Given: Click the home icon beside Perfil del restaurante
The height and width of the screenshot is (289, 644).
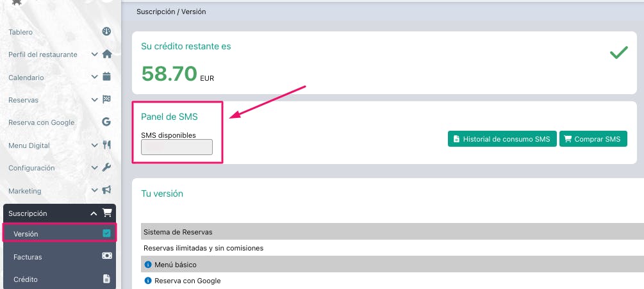Looking at the screenshot, I should tap(107, 54).
